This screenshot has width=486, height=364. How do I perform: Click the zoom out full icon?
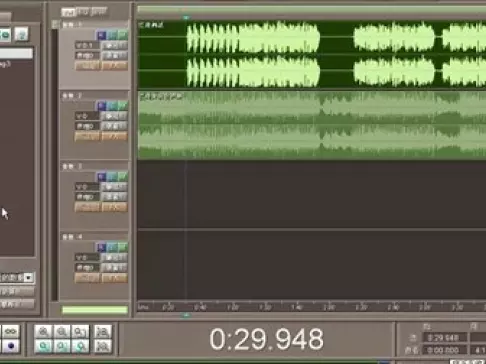click(x=80, y=332)
